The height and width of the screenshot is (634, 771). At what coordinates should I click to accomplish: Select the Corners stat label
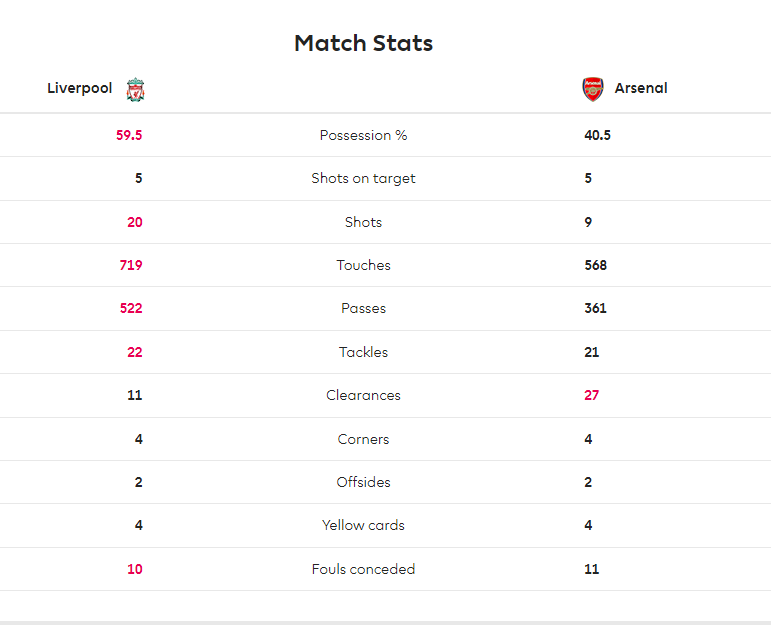363,439
